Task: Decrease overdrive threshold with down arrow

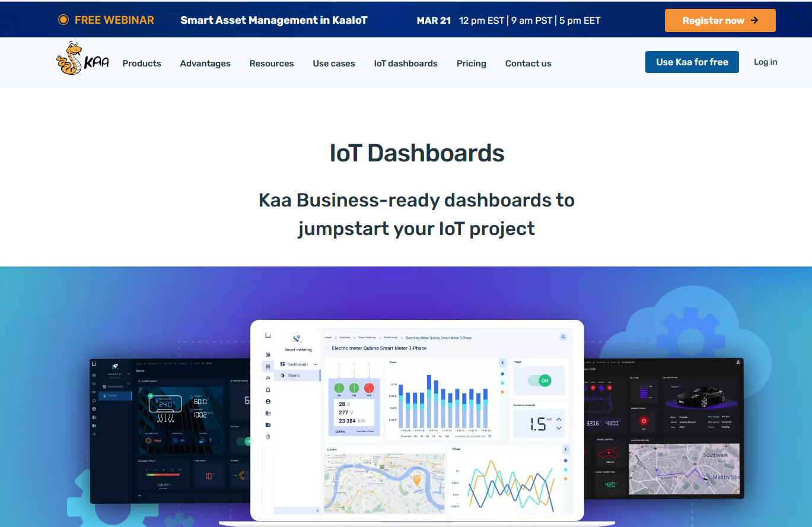Action: (559, 428)
